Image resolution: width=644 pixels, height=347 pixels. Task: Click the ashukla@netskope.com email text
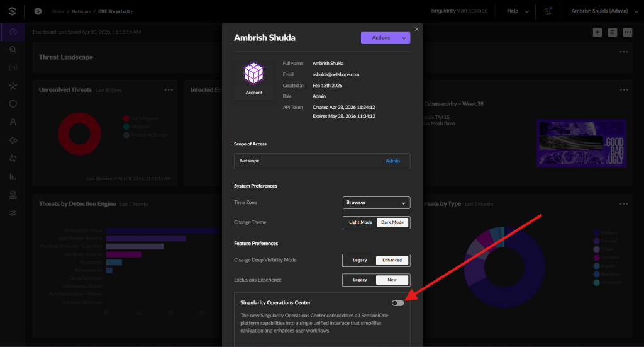[x=336, y=74]
